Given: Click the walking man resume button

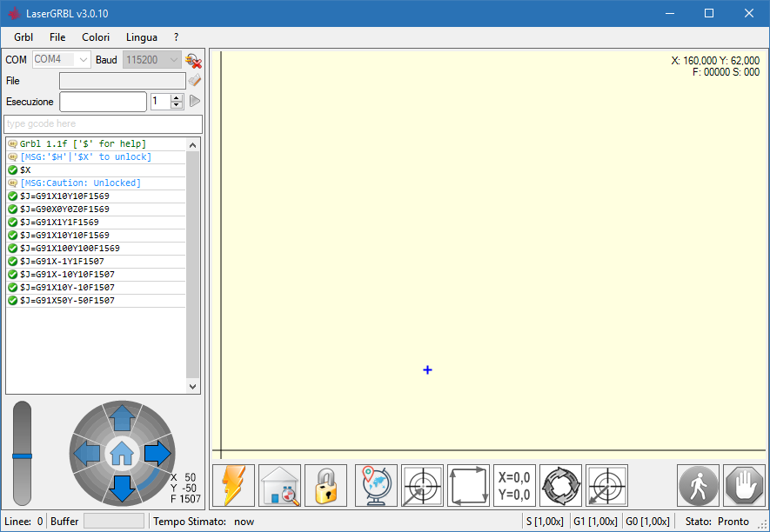Looking at the screenshot, I should [699, 486].
